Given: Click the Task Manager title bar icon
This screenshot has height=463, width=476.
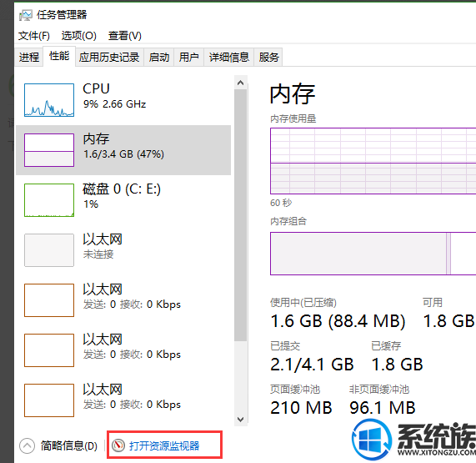Looking at the screenshot, I should pyautogui.click(x=26, y=15).
